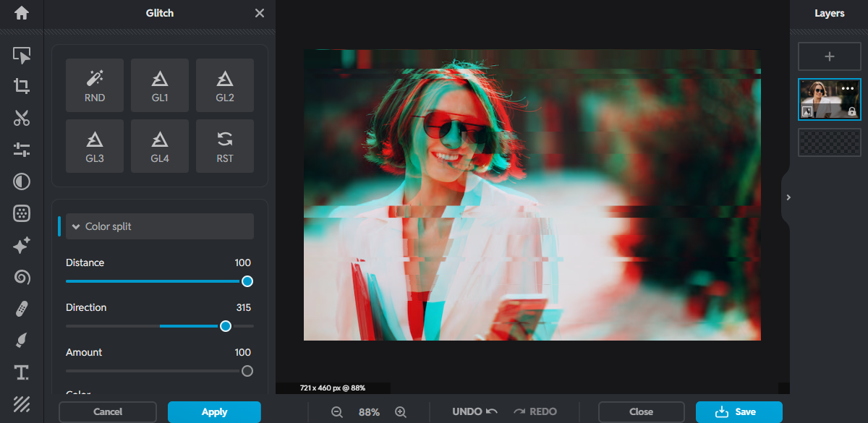Click the Amount slider handle

click(247, 371)
